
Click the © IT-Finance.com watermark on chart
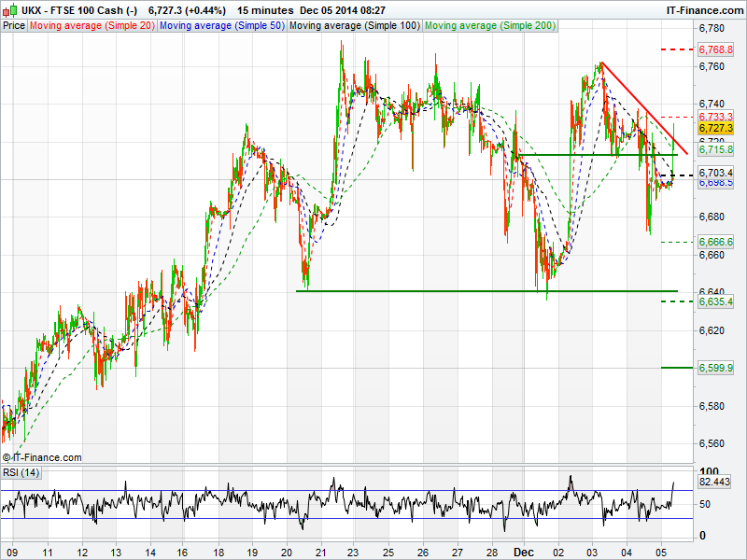point(42,457)
